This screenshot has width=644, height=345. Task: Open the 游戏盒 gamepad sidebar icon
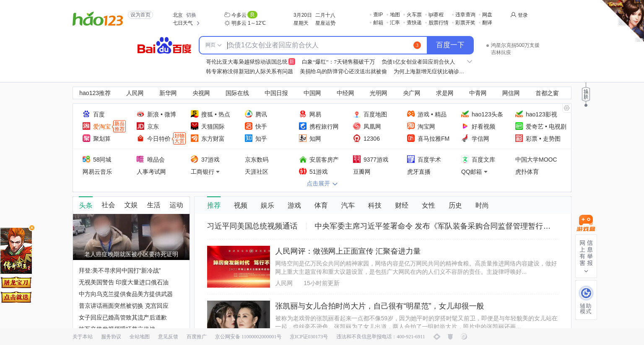(586, 223)
